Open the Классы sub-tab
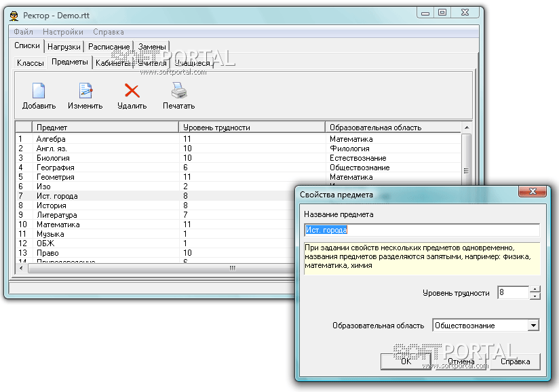559x392 pixels. (x=31, y=63)
